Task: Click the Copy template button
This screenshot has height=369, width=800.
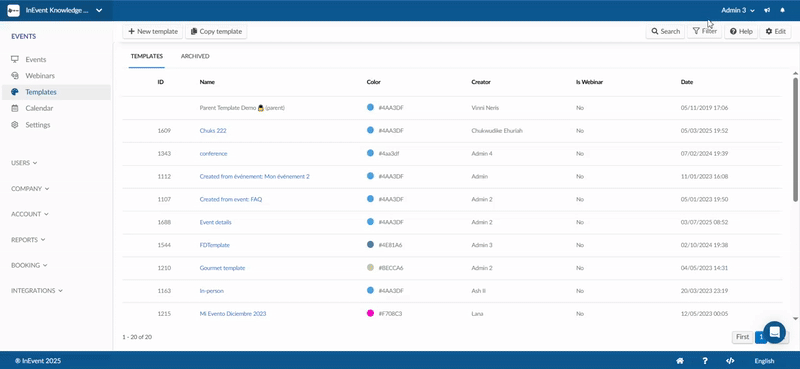Action: pyautogui.click(x=216, y=31)
